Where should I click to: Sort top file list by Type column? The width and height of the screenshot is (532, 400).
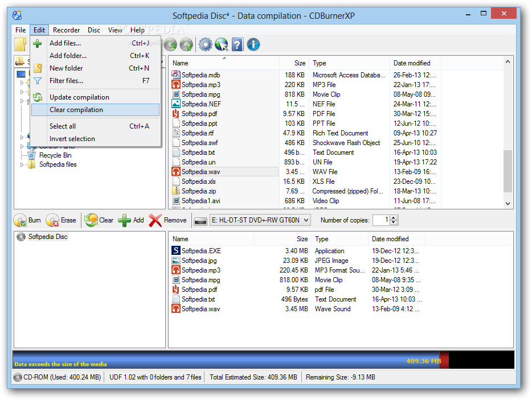pyautogui.click(x=350, y=63)
